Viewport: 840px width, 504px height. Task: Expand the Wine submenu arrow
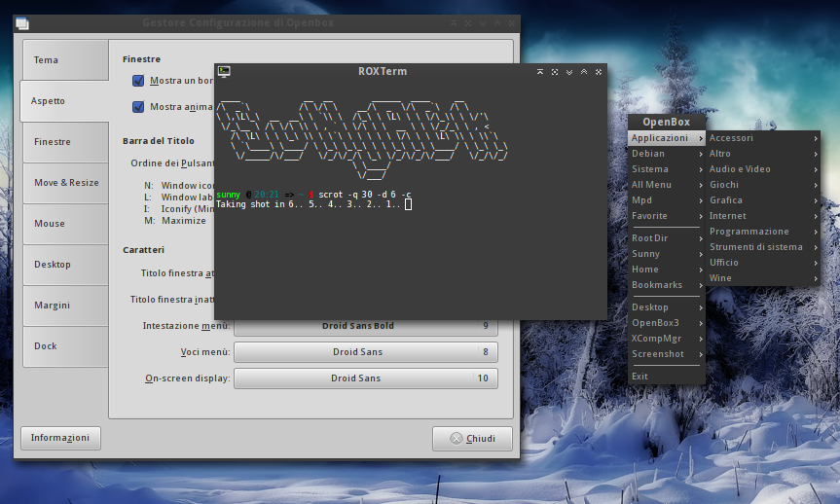816,278
